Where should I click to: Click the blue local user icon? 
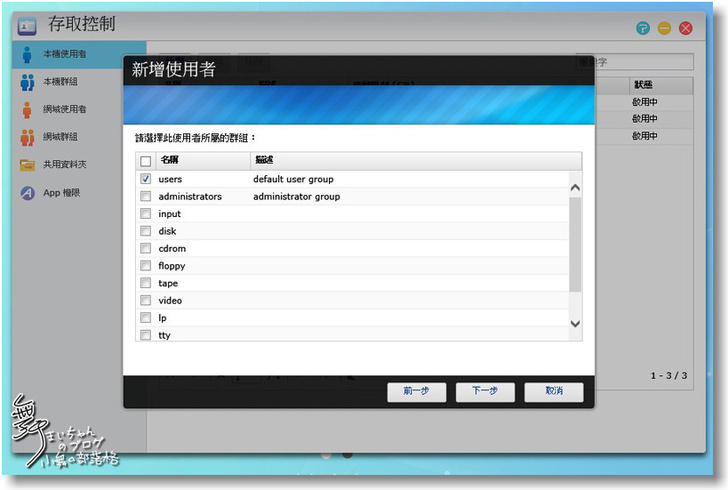pyautogui.click(x=27, y=55)
